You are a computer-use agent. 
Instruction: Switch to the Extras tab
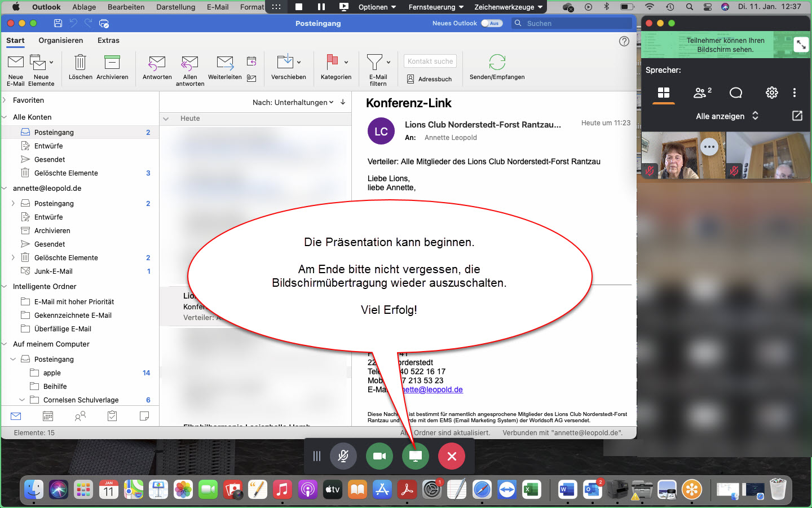coord(108,41)
